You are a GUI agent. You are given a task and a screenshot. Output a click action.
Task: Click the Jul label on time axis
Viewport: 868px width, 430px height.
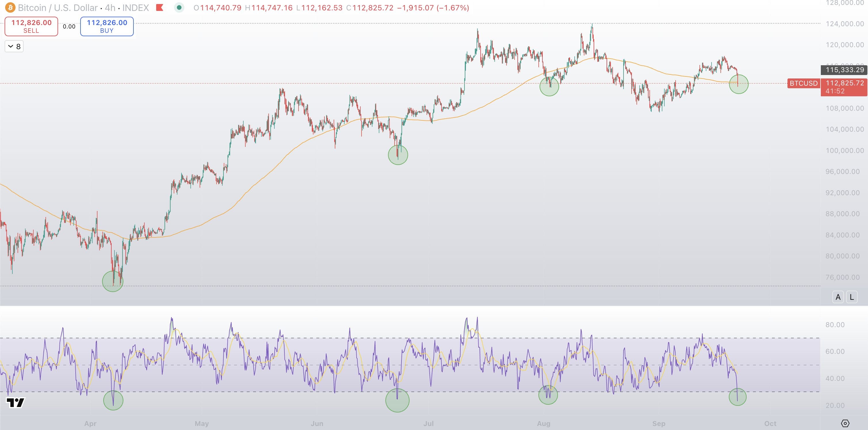click(428, 423)
